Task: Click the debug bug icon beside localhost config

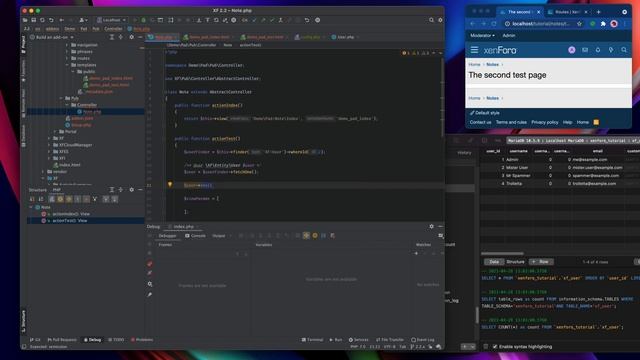Action: coord(143,20)
